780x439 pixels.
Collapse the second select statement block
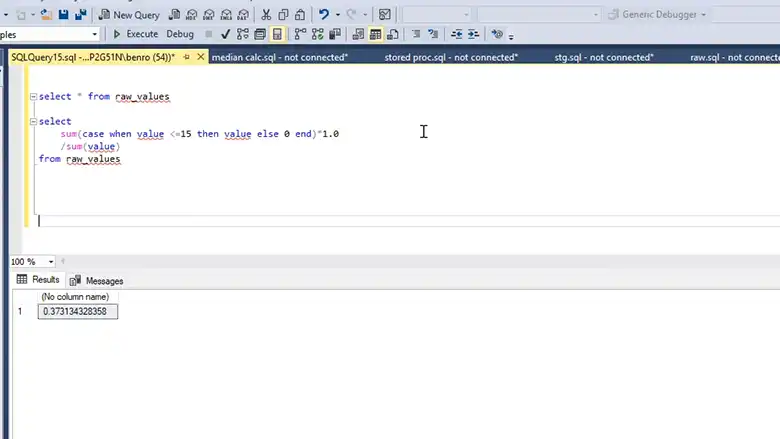click(33, 121)
